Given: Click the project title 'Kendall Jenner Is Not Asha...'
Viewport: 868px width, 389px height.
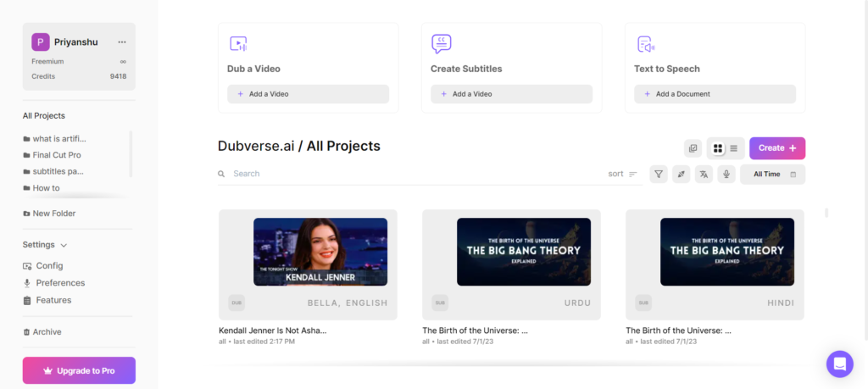Looking at the screenshot, I should tap(272, 331).
